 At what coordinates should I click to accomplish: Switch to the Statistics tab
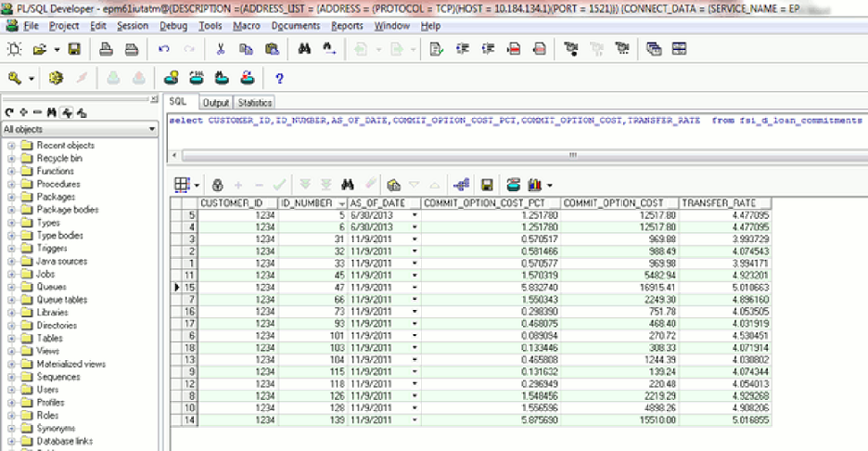[x=255, y=102]
